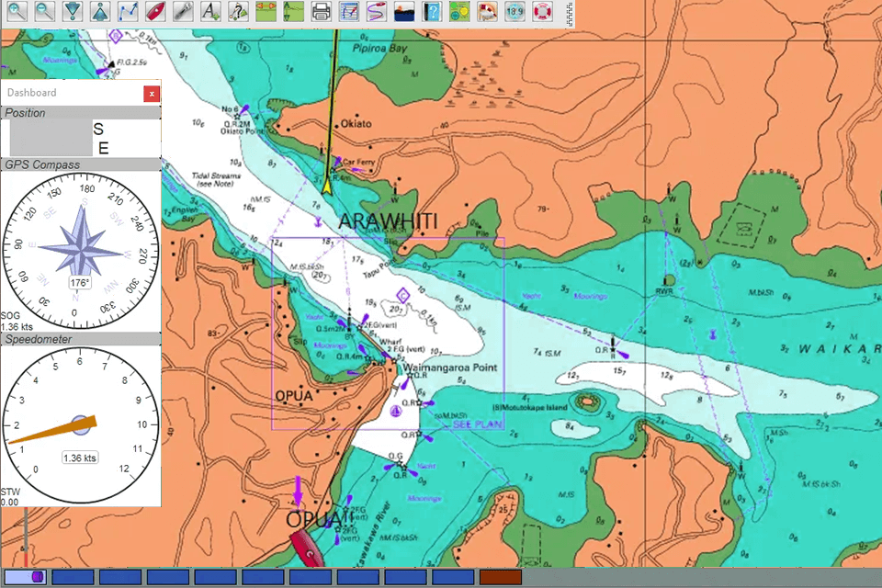Screen dimensions: 882x588
Task: Toggle auto-follow own ship with the boat icon
Action: tap(156, 12)
